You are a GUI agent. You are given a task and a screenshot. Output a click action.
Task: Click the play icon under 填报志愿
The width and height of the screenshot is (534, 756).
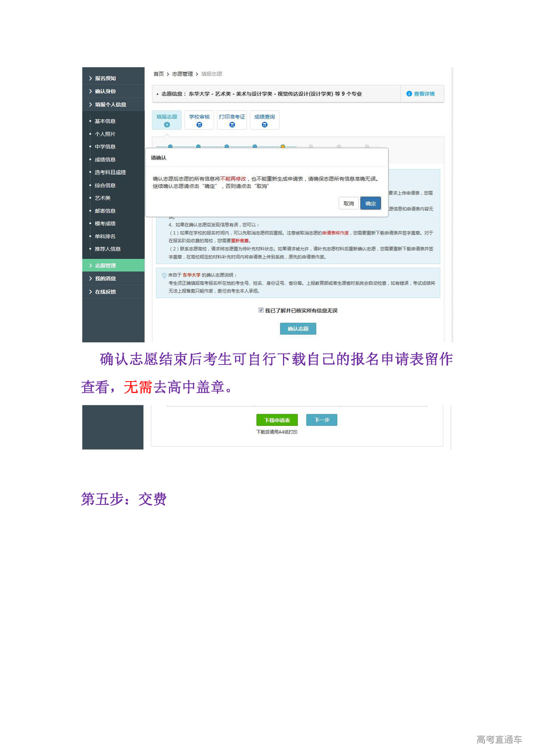[x=167, y=125]
